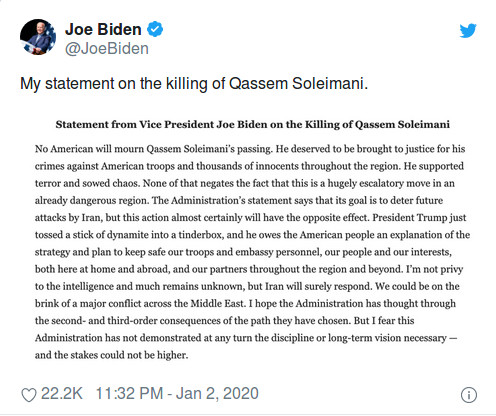Click the line starting 'No American will mourn'
Viewport: 496px width, 416px height.
pos(250,149)
